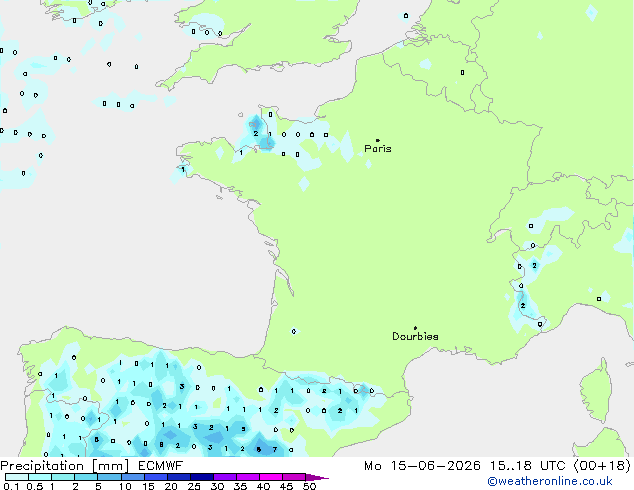Click the above-50 legend arrow tip
Viewport: 634px width, 490px height.
pos(317,477)
